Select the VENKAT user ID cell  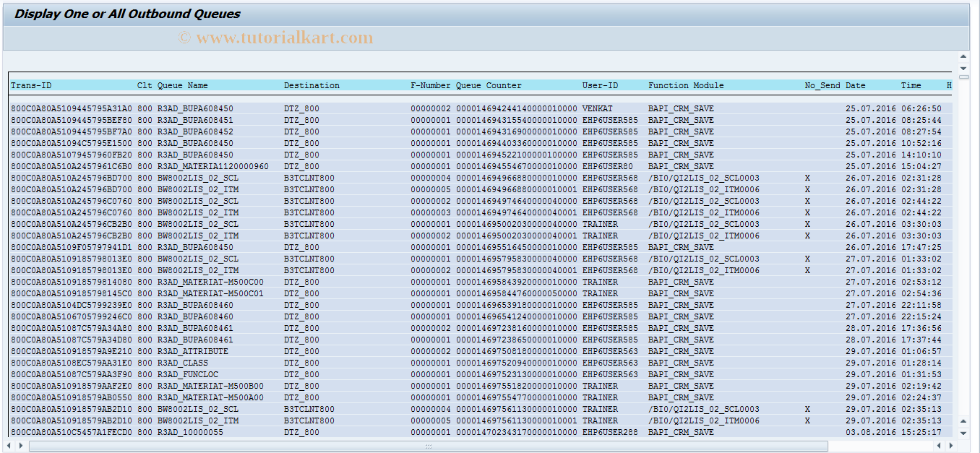point(597,108)
